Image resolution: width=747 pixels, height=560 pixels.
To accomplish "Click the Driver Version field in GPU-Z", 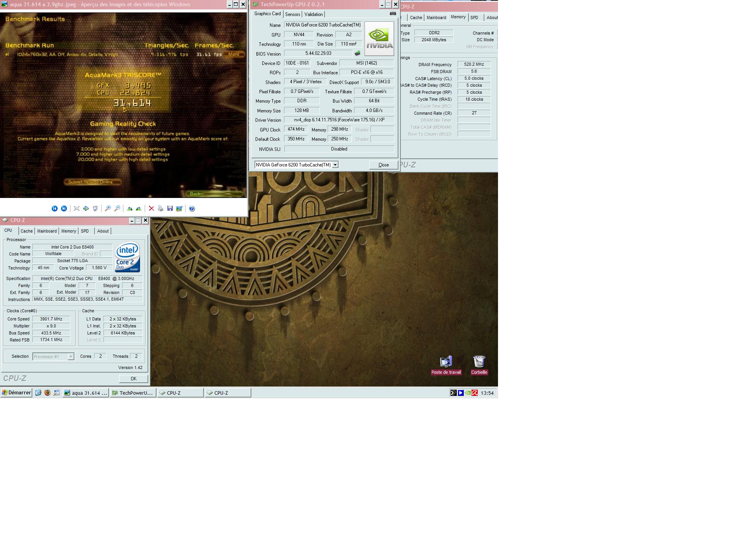I will coord(339,120).
